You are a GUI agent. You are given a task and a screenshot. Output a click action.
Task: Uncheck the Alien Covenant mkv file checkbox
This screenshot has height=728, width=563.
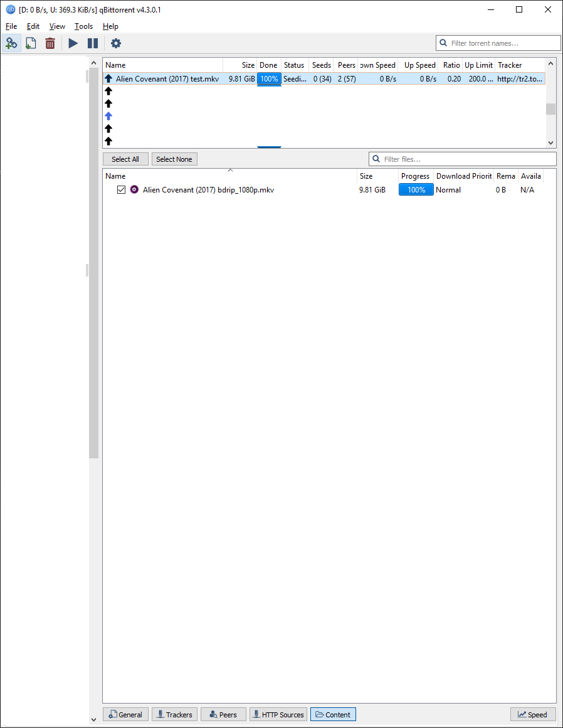pyautogui.click(x=121, y=190)
